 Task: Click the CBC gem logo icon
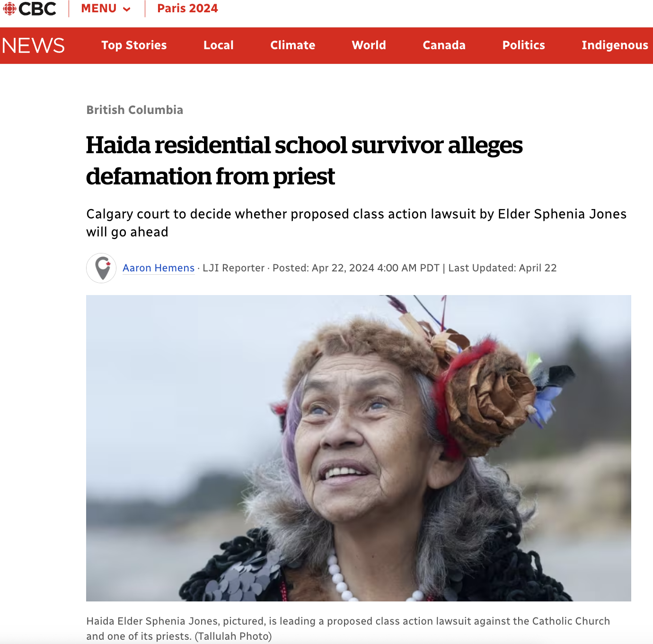[9, 9]
